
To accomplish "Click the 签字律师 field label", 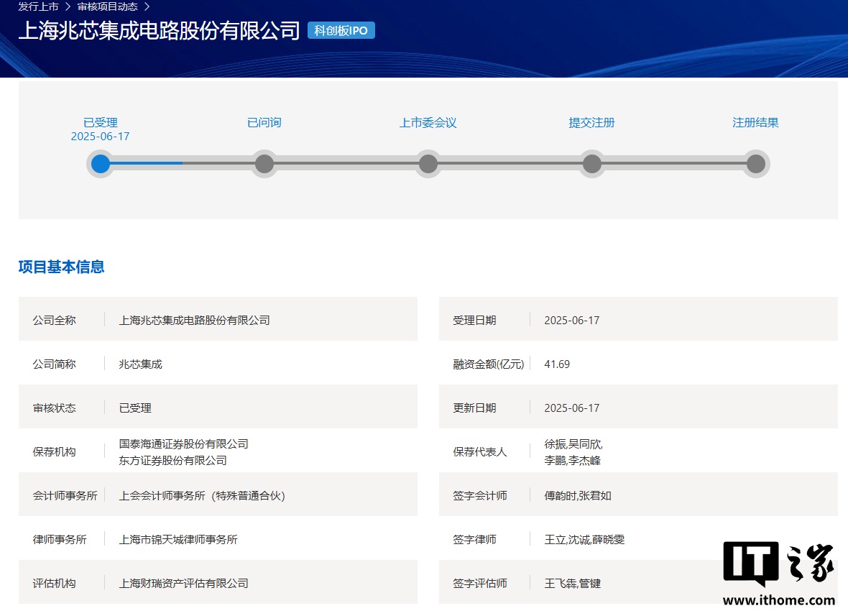I will (474, 539).
